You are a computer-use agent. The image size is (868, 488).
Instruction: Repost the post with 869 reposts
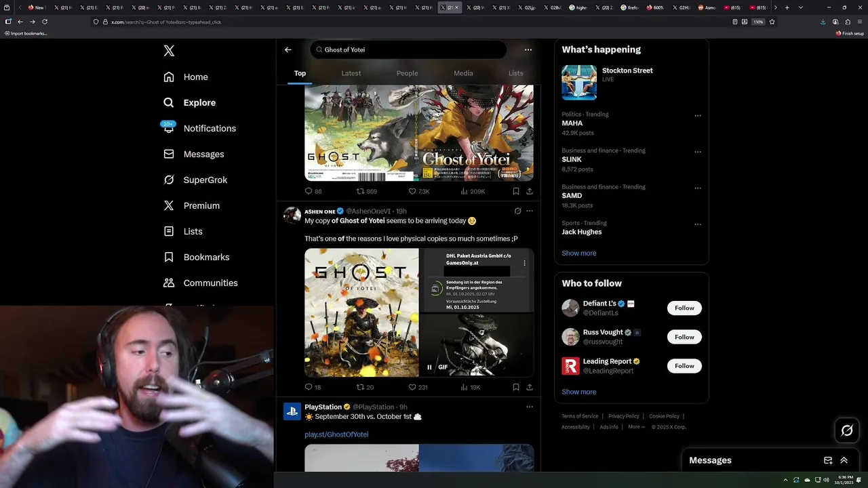click(367, 192)
